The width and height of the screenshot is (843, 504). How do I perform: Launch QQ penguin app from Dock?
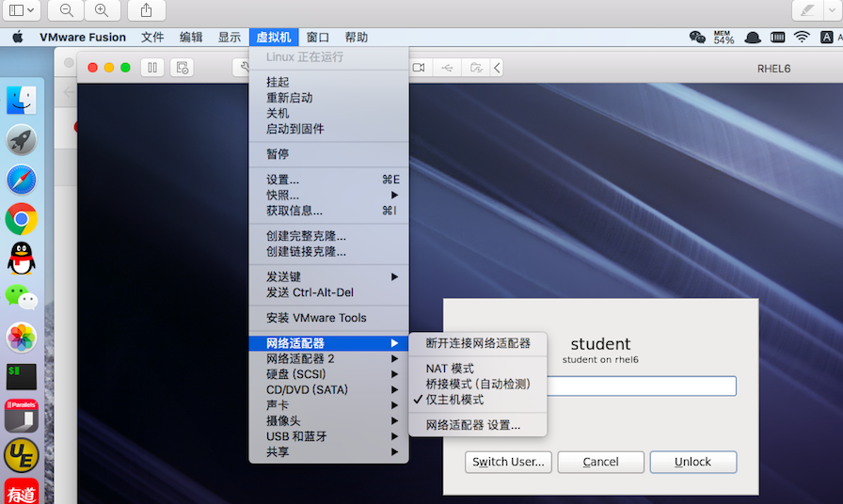(21, 258)
